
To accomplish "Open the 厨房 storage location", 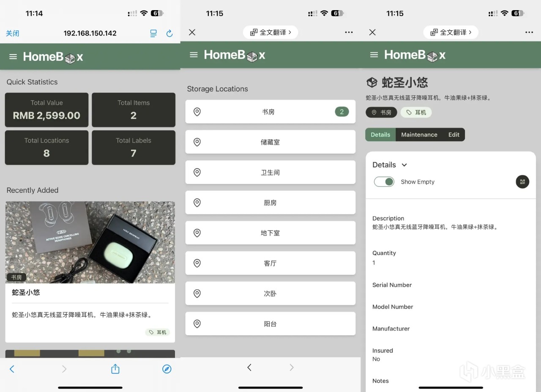I will click(270, 203).
